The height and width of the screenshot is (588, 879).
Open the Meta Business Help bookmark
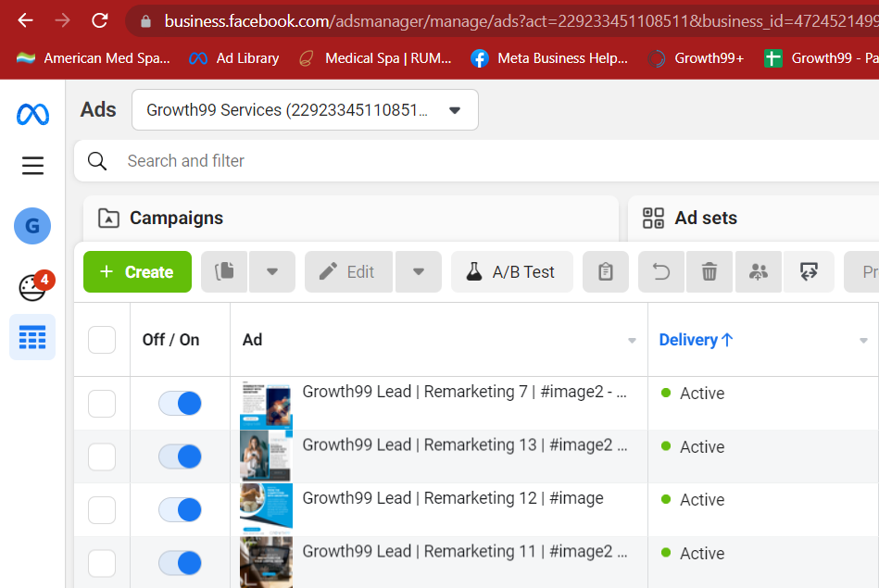pos(549,58)
